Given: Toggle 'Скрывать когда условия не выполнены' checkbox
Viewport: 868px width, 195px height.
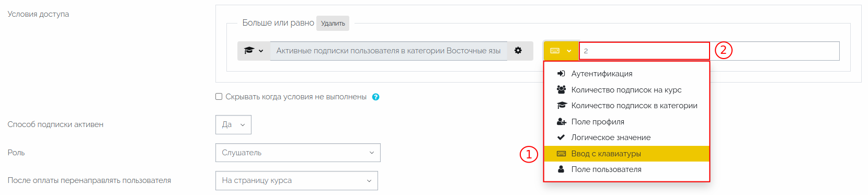Looking at the screenshot, I should 219,97.
